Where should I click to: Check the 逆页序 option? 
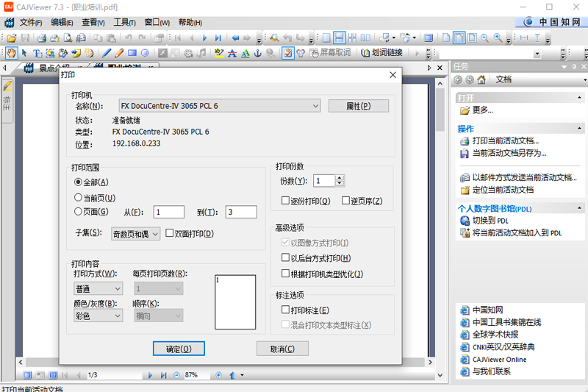pos(346,201)
